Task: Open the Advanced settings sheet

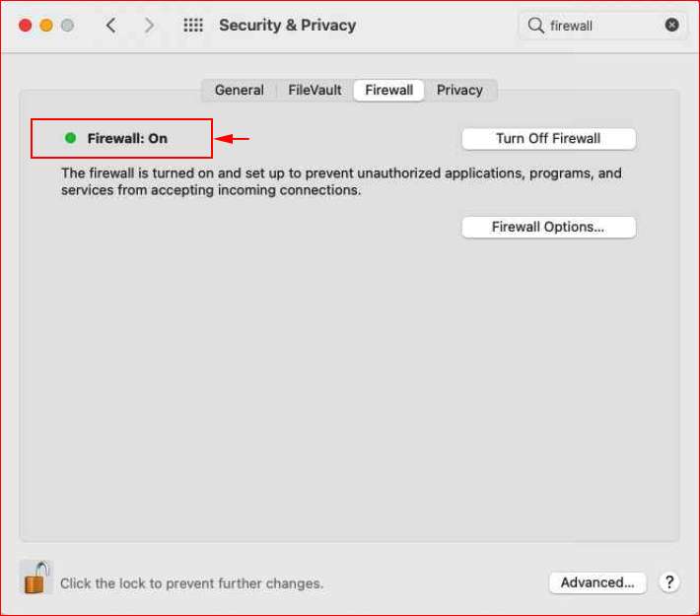Action: 597,582
